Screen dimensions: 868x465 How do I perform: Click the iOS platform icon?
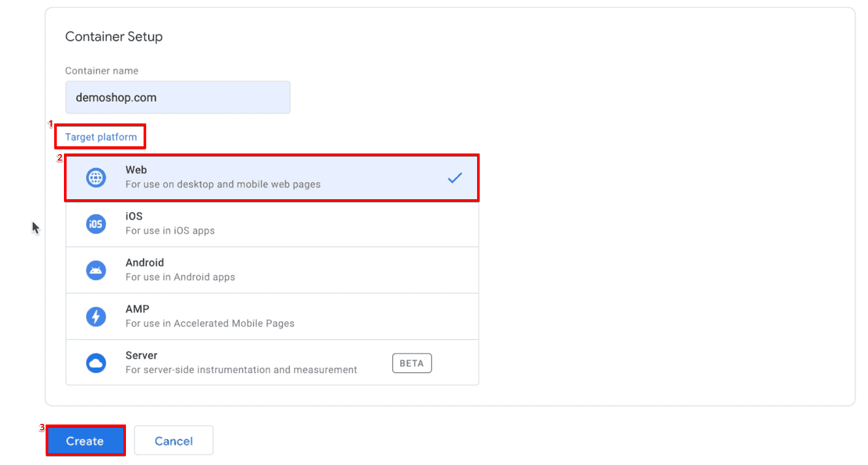click(x=96, y=223)
